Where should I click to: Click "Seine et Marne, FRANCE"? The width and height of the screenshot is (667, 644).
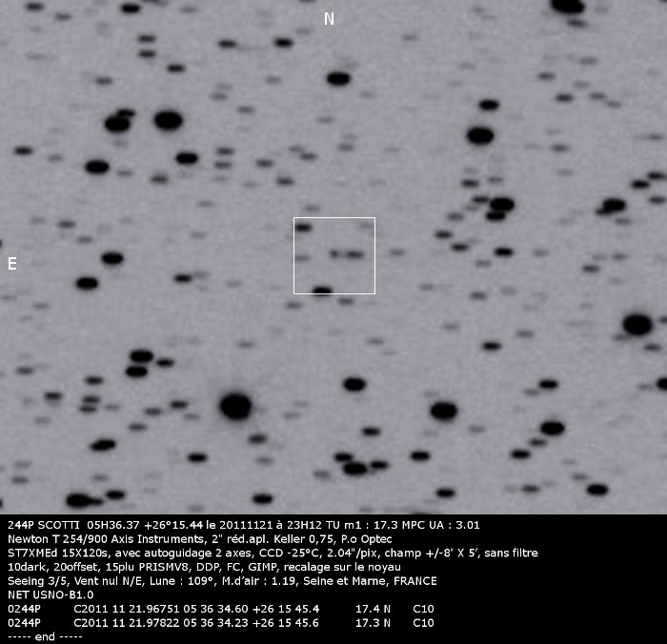[x=370, y=581]
